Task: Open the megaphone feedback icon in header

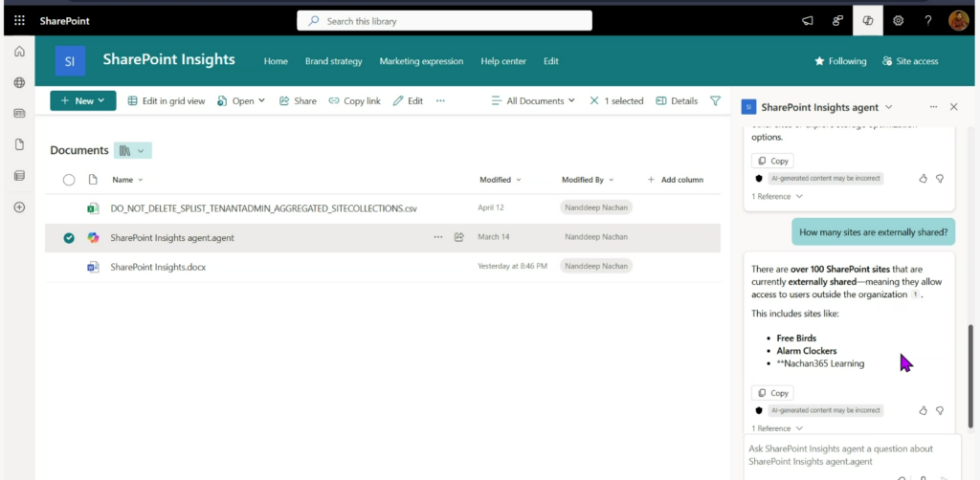Action: pyautogui.click(x=808, y=21)
